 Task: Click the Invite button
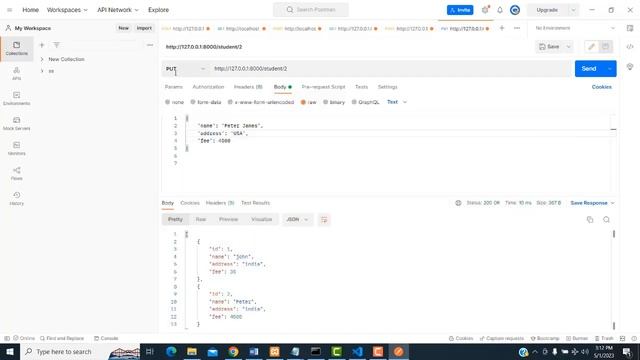tap(460, 10)
